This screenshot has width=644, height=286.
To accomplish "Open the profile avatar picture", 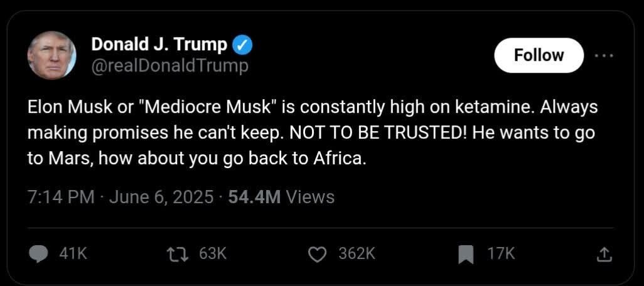I will pos(51,55).
